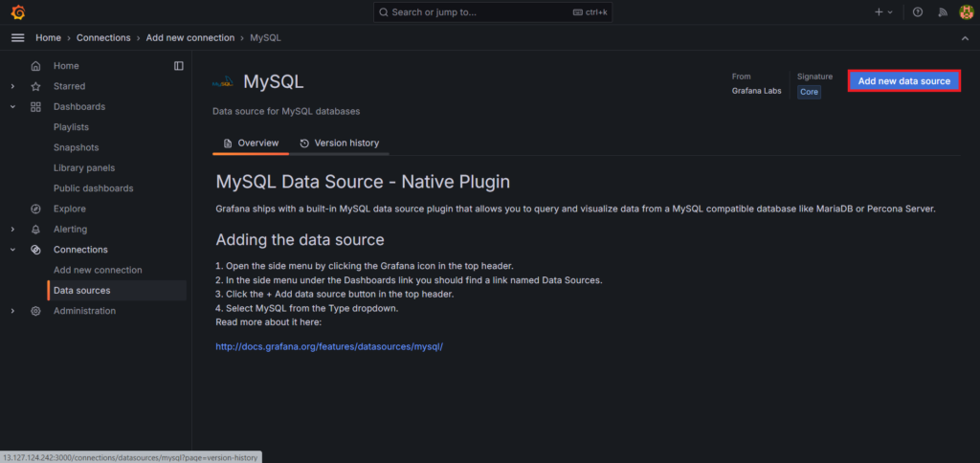The image size is (980, 463).
Task: Switch to the Overview tab
Action: [x=251, y=143]
